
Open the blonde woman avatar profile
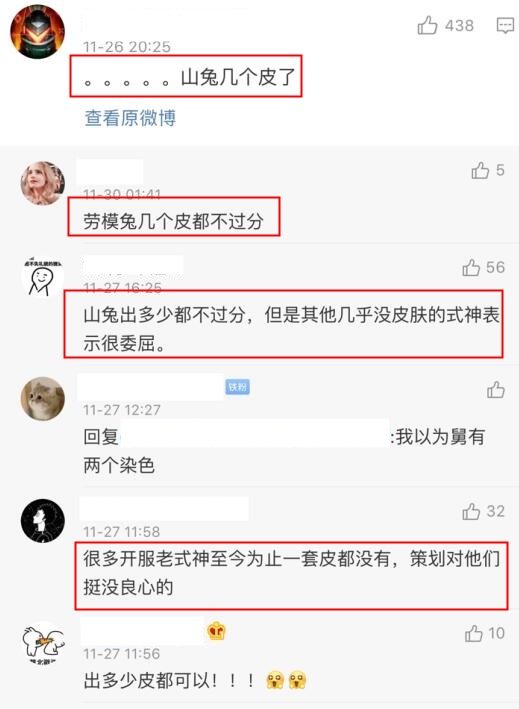pyautogui.click(x=43, y=183)
